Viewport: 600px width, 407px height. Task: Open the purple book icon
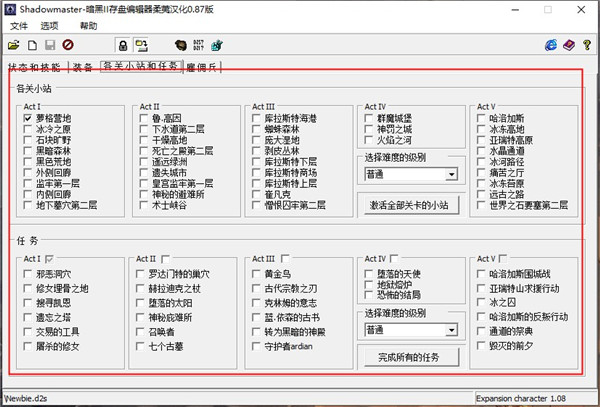pyautogui.click(x=569, y=45)
